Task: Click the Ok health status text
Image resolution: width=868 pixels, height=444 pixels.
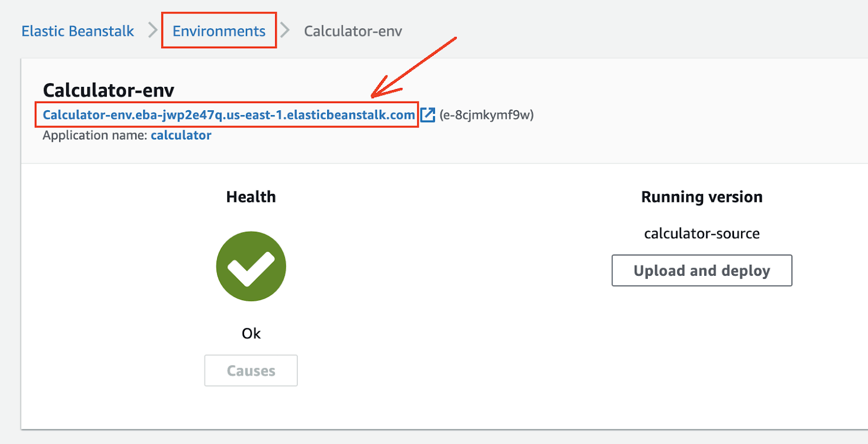Action: (251, 333)
